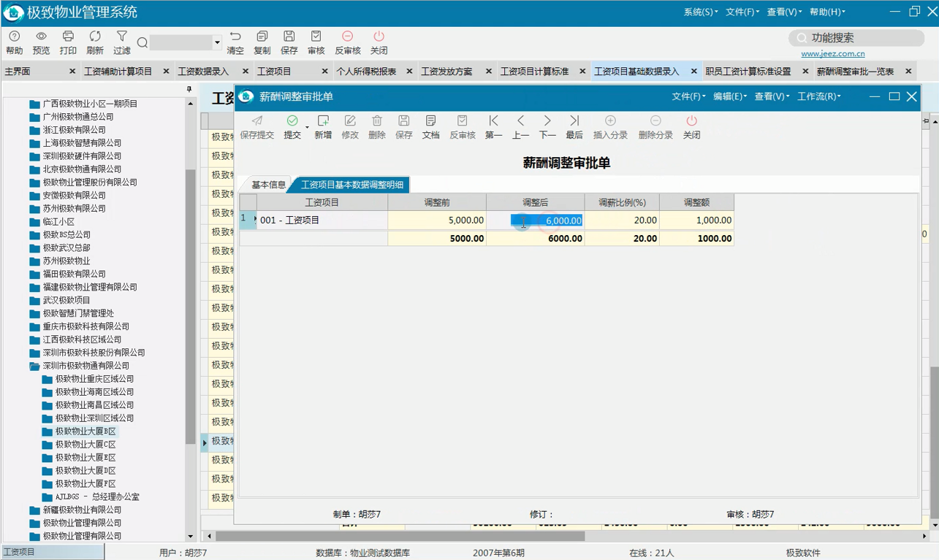Switch to the 工资数据录入 tab
Viewport: 939px width, 560px height.
203,72
